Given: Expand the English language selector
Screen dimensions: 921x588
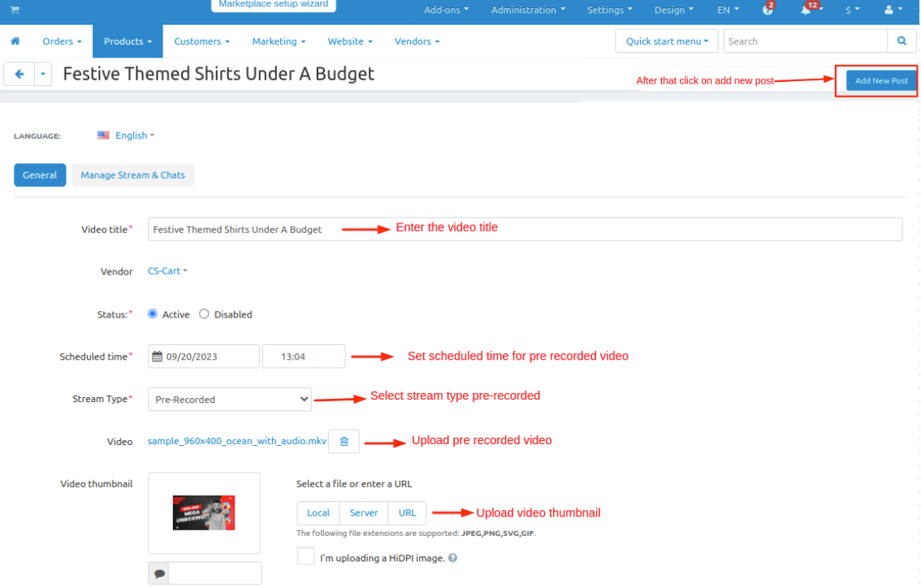Looking at the screenshot, I should click(x=126, y=136).
